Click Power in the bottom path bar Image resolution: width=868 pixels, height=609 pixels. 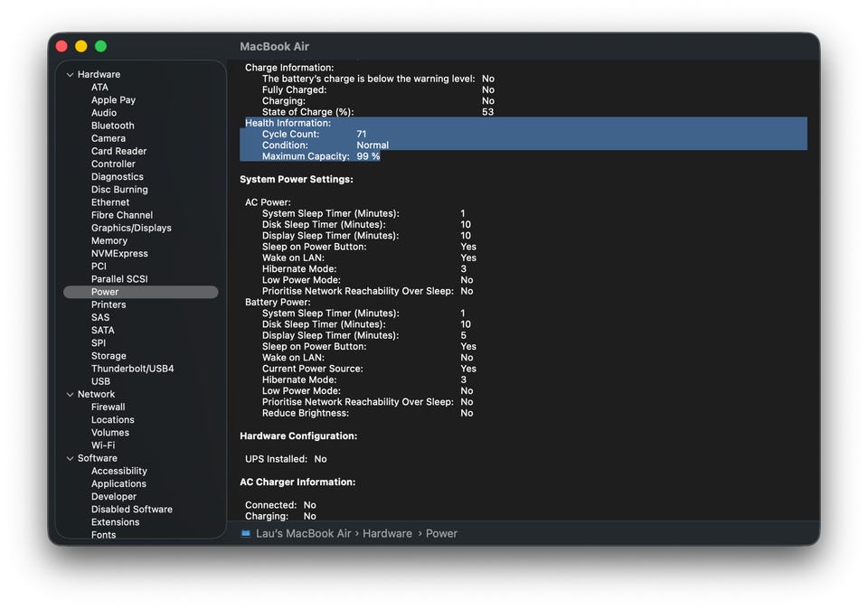pos(441,534)
